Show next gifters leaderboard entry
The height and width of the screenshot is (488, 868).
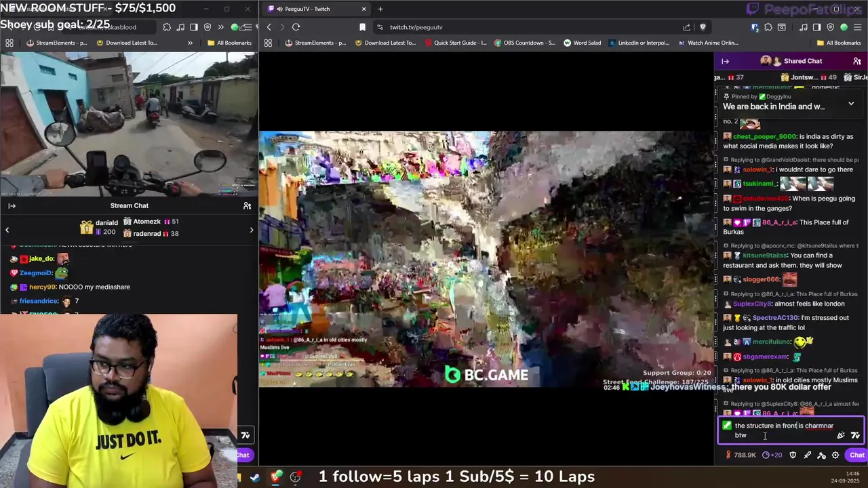[x=252, y=230]
